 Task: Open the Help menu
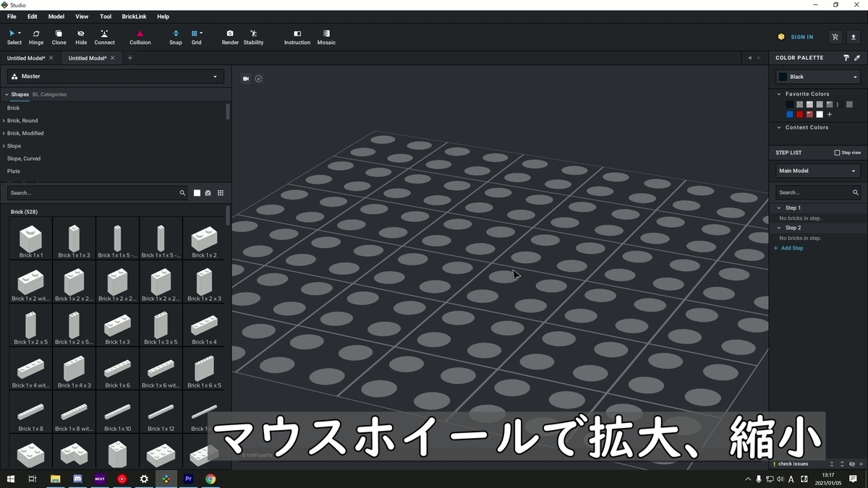[x=163, y=16]
